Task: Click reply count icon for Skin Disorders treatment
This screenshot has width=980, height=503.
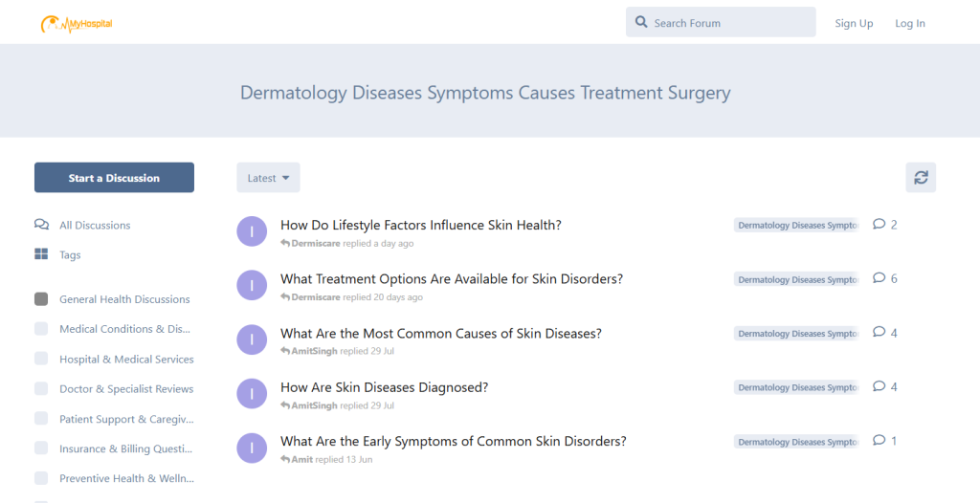Action: [880, 278]
